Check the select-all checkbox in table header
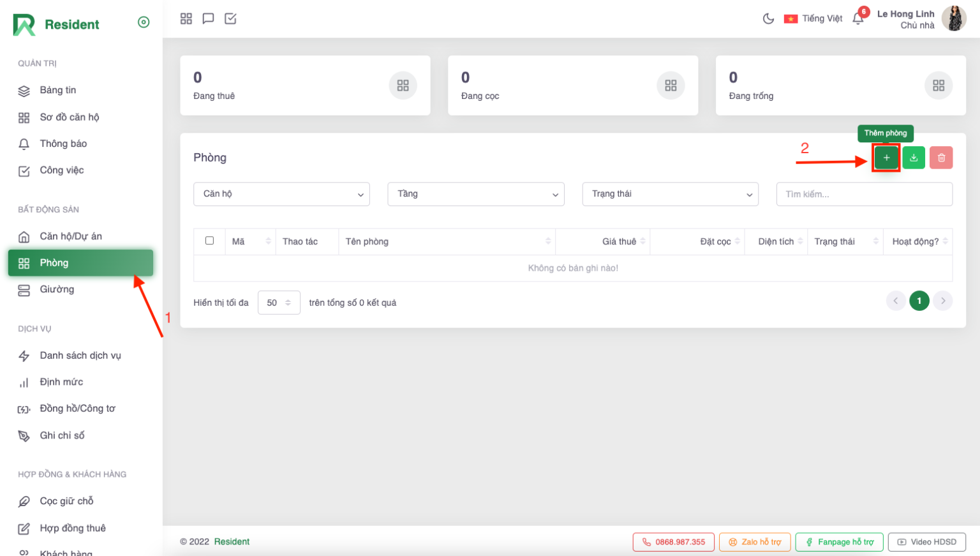Image resolution: width=980 pixels, height=556 pixels. [x=209, y=241]
